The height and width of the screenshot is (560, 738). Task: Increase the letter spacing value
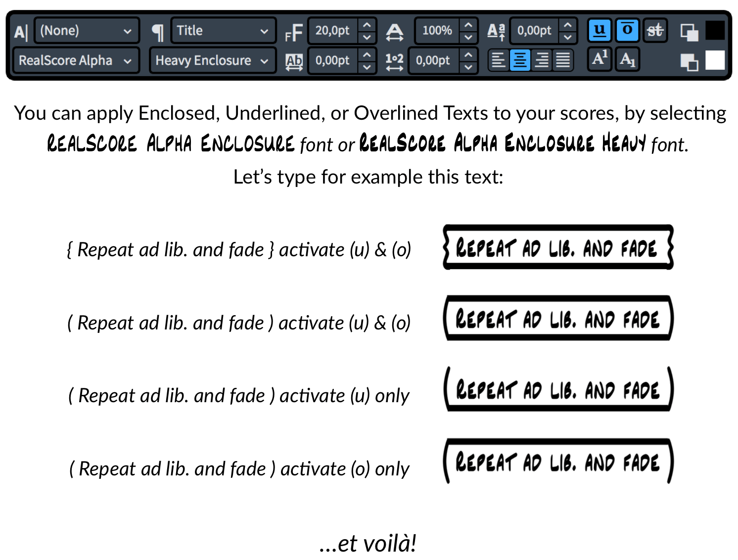(x=367, y=53)
